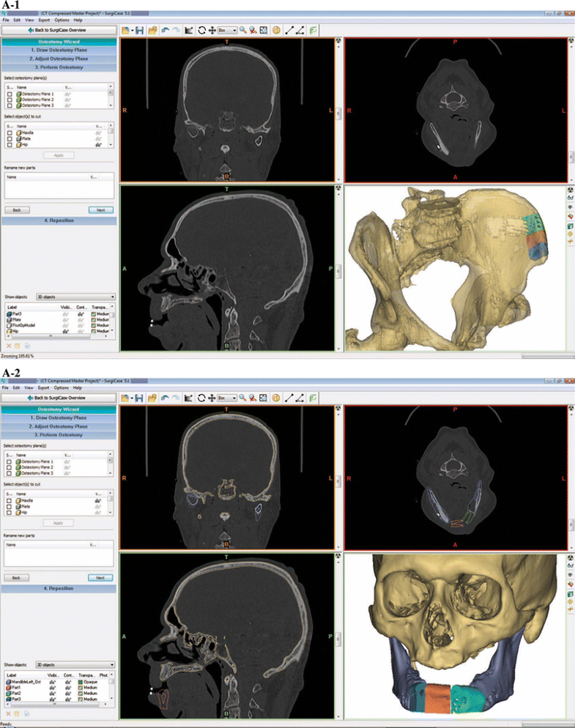Image resolution: width=575 pixels, height=728 pixels.
Task: Open File menu in A-1 window
Action: point(6,20)
